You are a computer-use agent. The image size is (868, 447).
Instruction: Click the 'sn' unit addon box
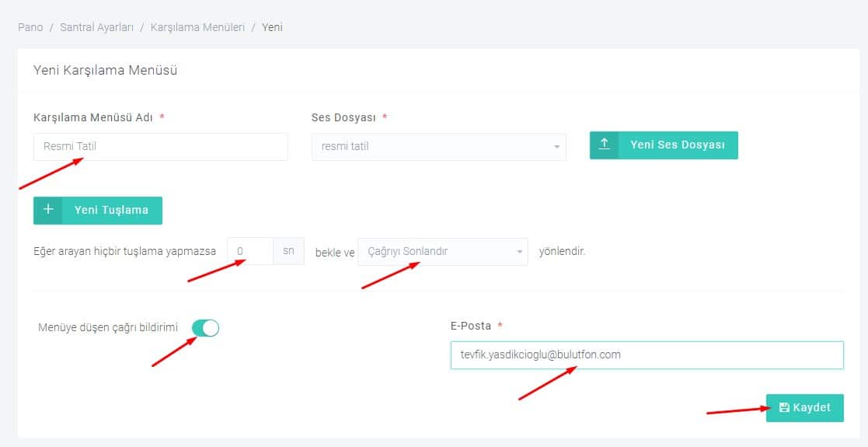(x=288, y=252)
